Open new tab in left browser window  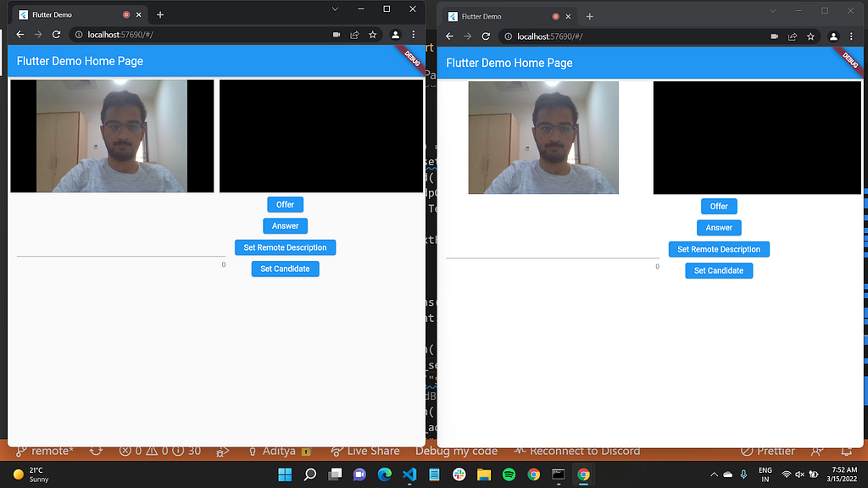pyautogui.click(x=160, y=15)
